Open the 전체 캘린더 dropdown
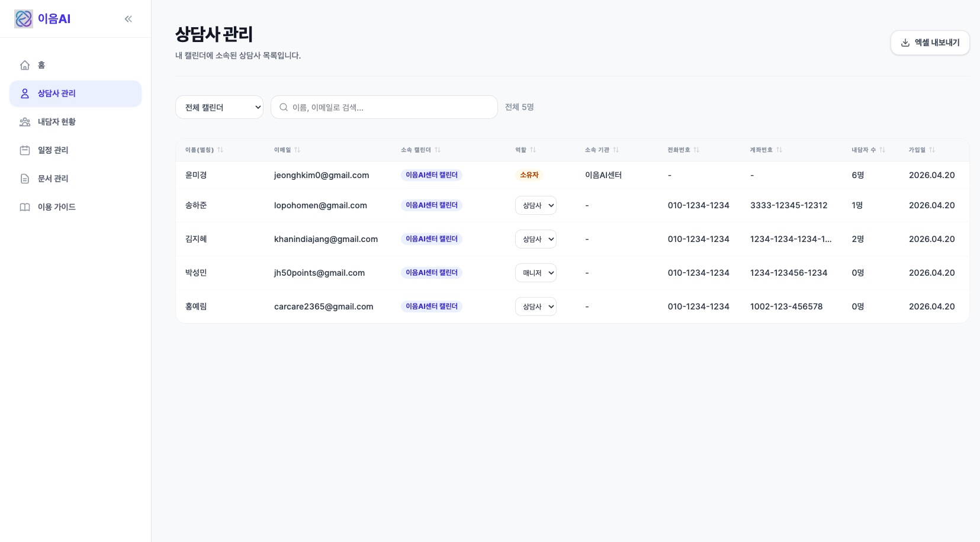980x542 pixels. pyautogui.click(x=219, y=107)
